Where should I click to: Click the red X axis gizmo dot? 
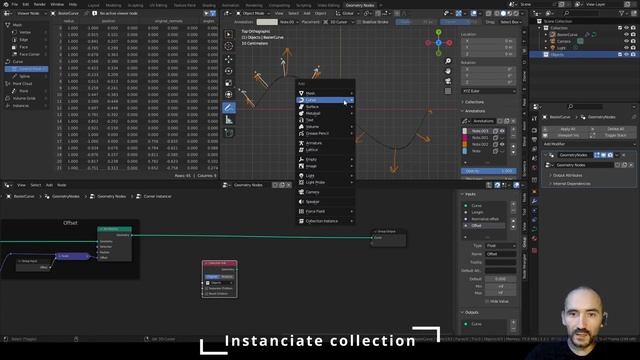click(449, 42)
